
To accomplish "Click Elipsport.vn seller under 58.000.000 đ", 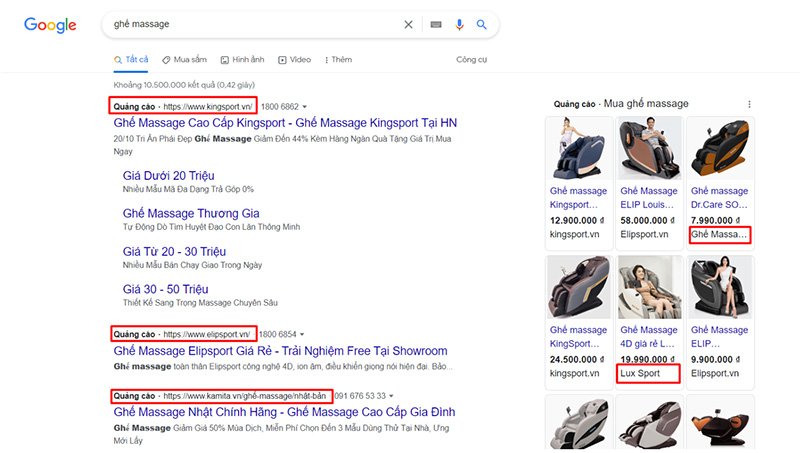I will (x=644, y=234).
